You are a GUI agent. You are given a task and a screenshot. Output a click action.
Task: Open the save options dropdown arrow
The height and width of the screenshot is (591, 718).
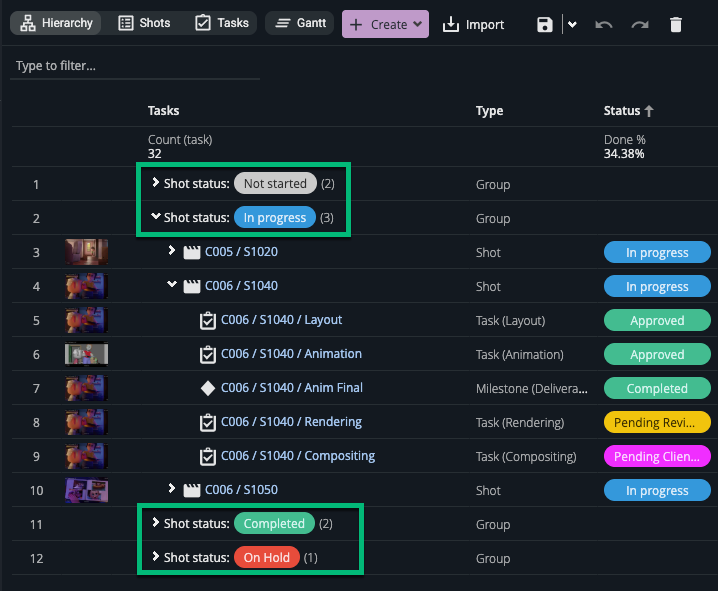pyautogui.click(x=572, y=25)
